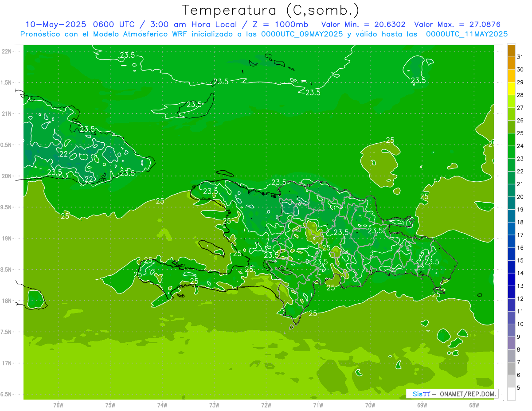Image resolution: width=532 pixels, height=411 pixels.
Task: Click the light gray legend swatch between 5 and 6
Action: pyautogui.click(x=511, y=381)
